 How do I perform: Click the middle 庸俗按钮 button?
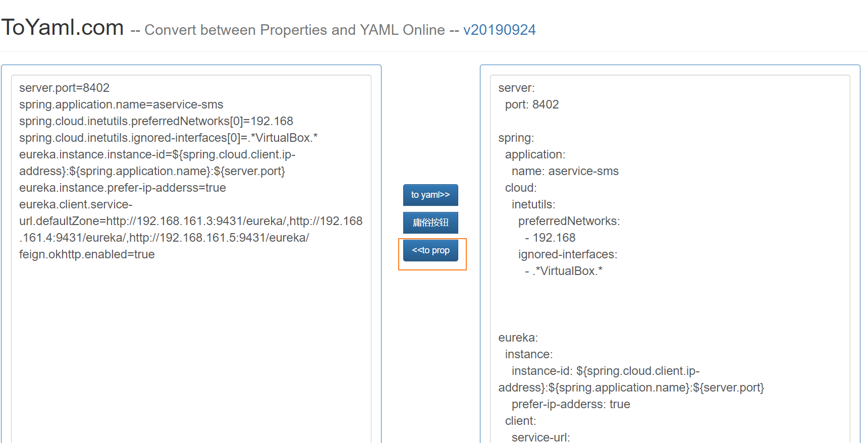coord(430,223)
